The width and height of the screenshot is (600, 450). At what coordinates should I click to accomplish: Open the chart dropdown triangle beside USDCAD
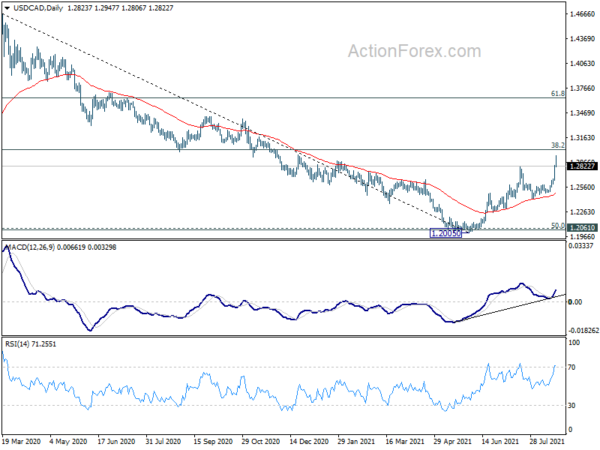(7, 8)
